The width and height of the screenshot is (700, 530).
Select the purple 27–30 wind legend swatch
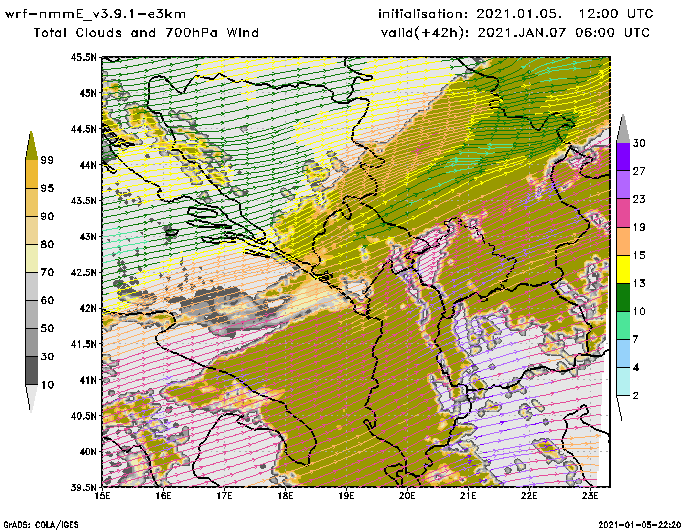pyautogui.click(x=623, y=157)
